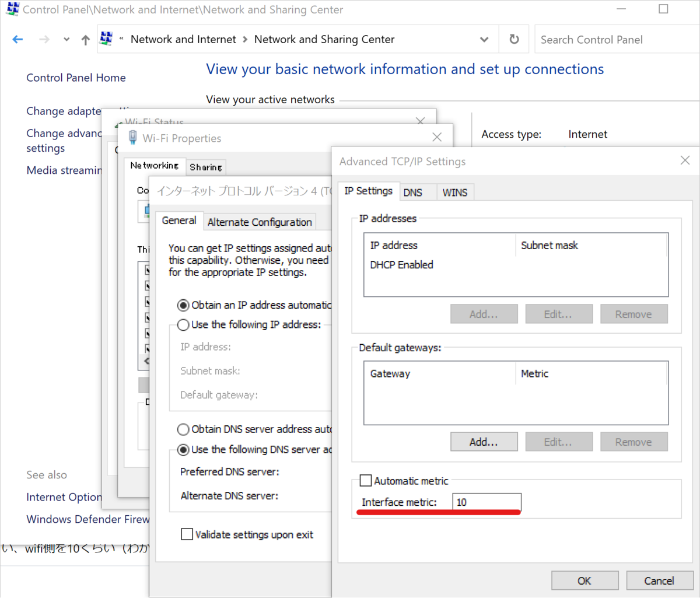Screen dimensions: 700x598
Task: Click the Wi-Fi Properties title icon
Action: (132, 138)
